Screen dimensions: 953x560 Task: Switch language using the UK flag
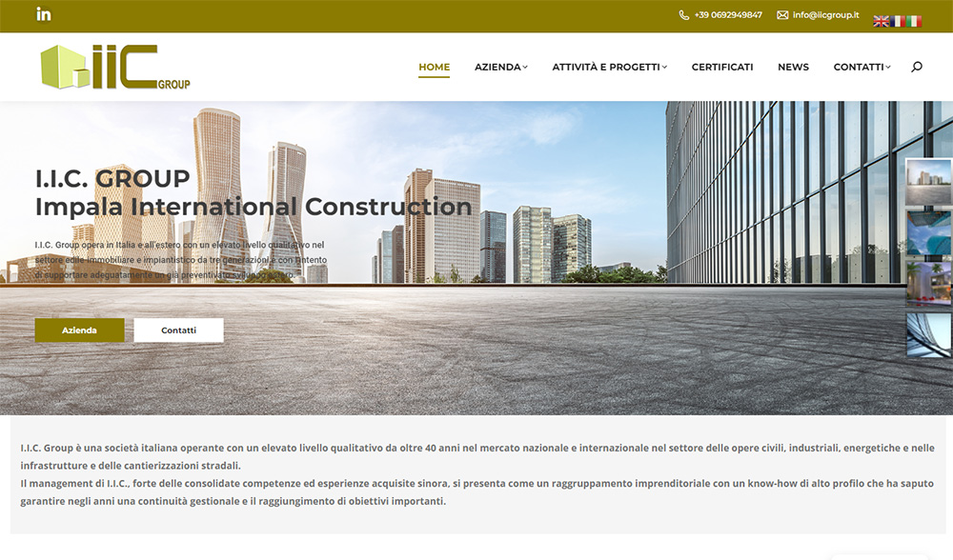point(881,21)
